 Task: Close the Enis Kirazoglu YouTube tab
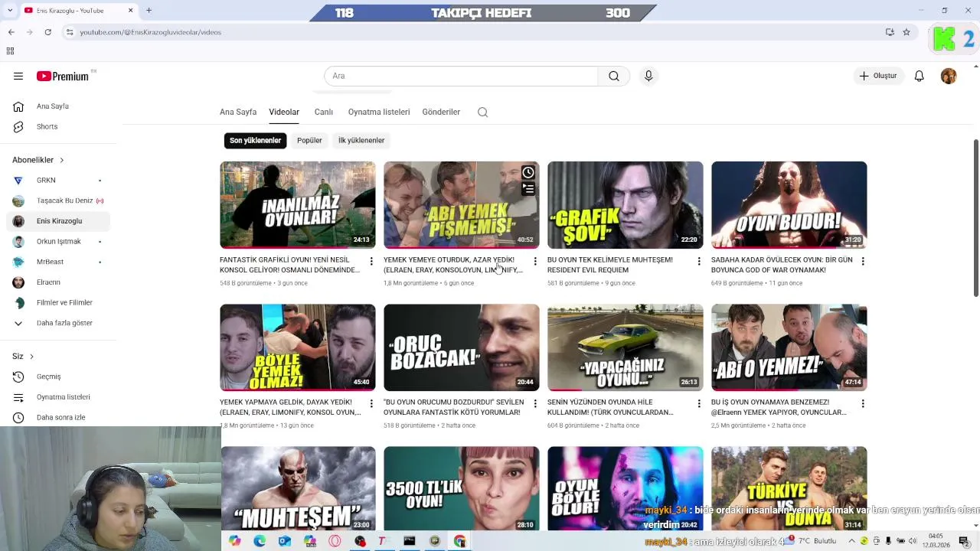point(130,10)
